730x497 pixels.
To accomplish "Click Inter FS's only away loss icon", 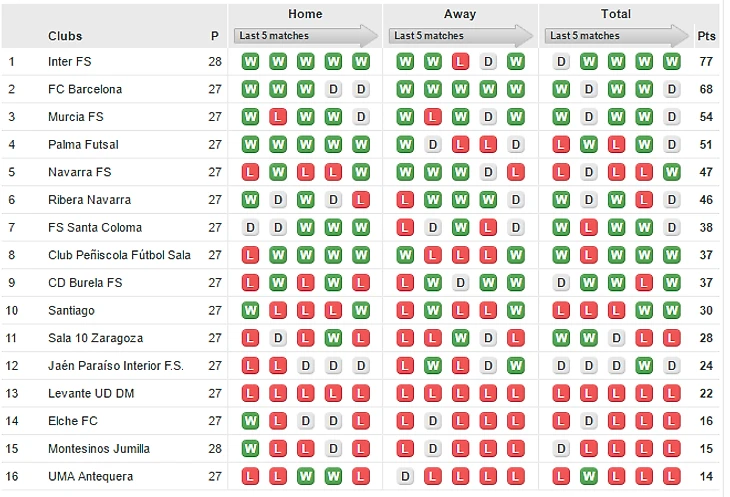I will click(x=460, y=62).
